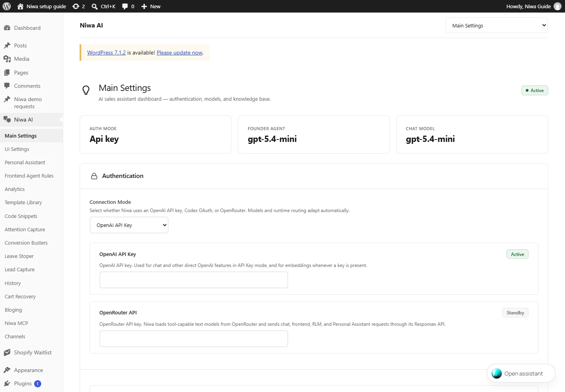Image resolution: width=565 pixels, height=392 pixels.
Task: Open Niwa MCP submenu item
Action: point(16,323)
